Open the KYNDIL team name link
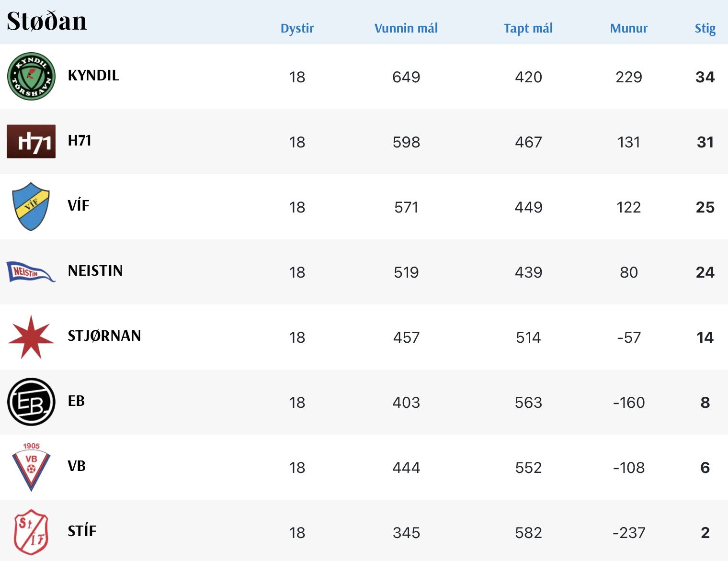This screenshot has height=561, width=728. [93, 76]
